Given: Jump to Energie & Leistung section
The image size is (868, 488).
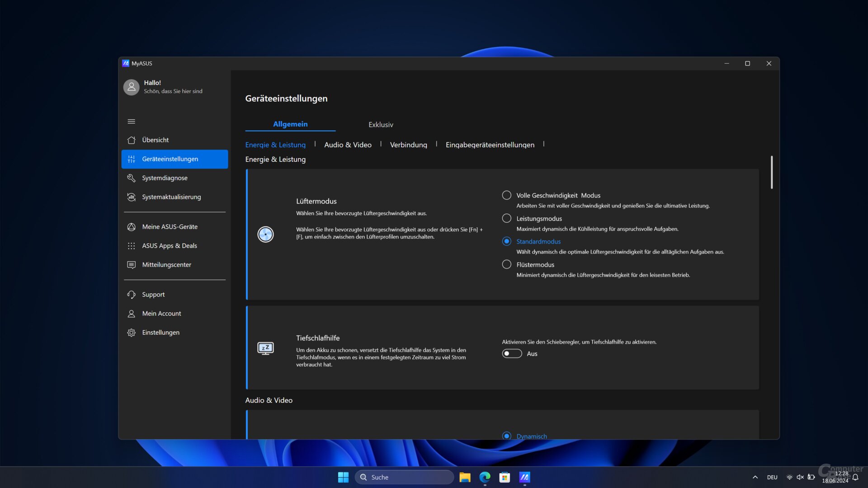Looking at the screenshot, I should (275, 145).
